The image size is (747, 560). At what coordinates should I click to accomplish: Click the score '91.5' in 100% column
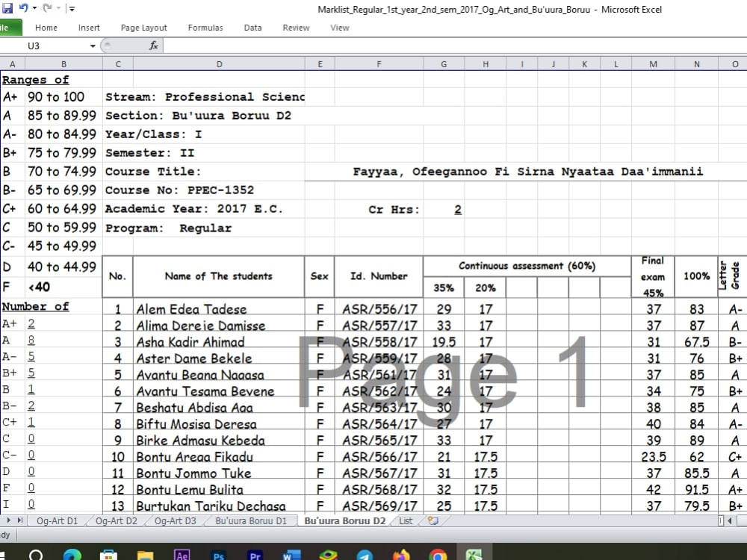pyautogui.click(x=696, y=490)
